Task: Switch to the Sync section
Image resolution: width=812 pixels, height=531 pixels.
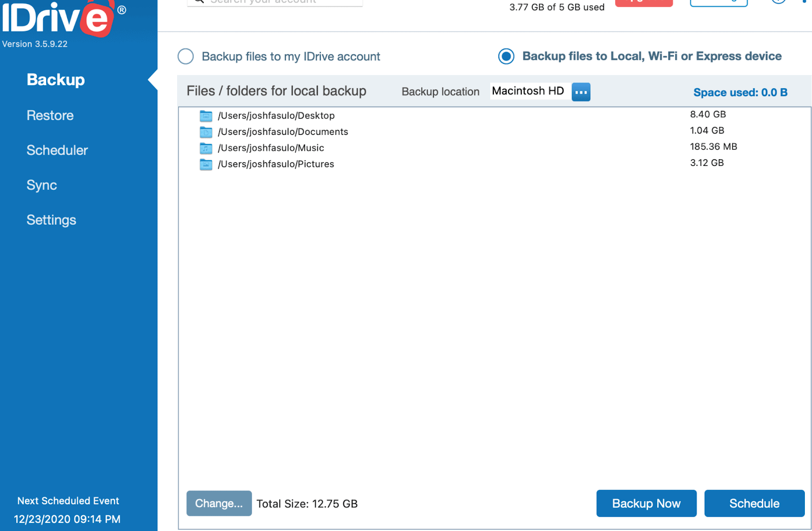Action: coord(42,185)
